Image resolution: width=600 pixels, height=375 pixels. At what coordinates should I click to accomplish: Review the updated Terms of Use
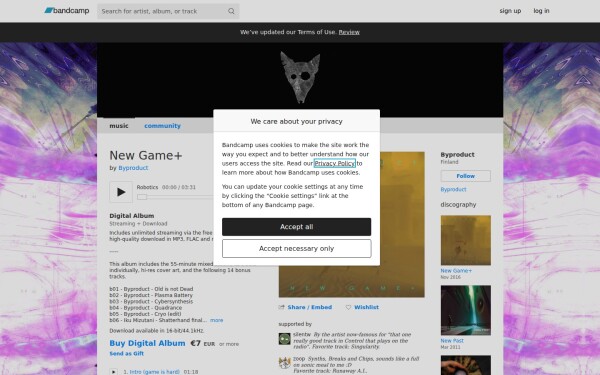click(349, 32)
